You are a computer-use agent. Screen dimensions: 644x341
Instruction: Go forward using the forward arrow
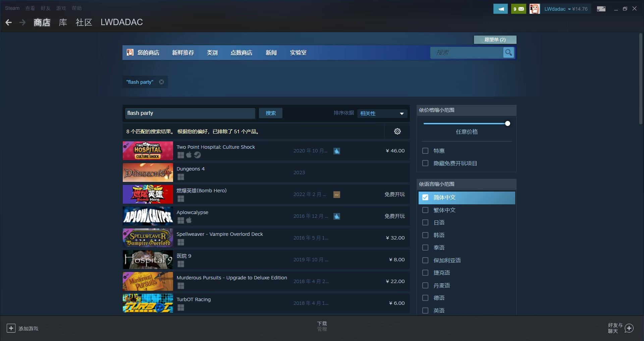click(x=22, y=22)
